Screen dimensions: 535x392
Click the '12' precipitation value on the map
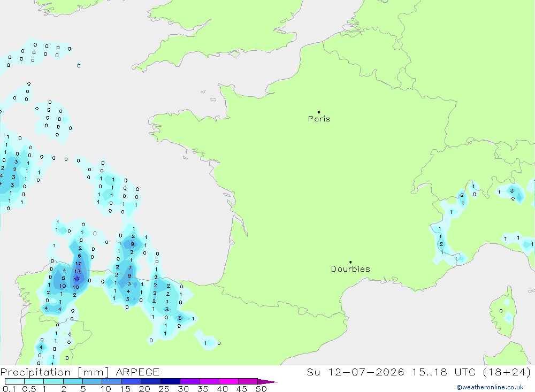pos(79,263)
